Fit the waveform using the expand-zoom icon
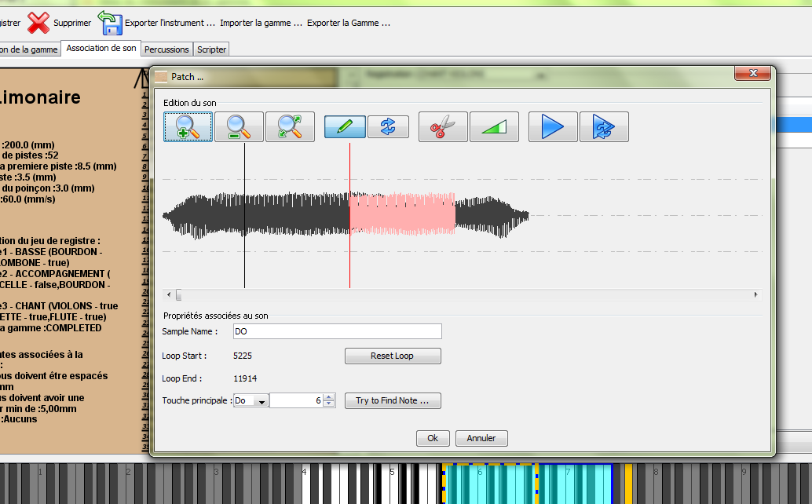Viewport: 812px width, 504px height. (289, 126)
